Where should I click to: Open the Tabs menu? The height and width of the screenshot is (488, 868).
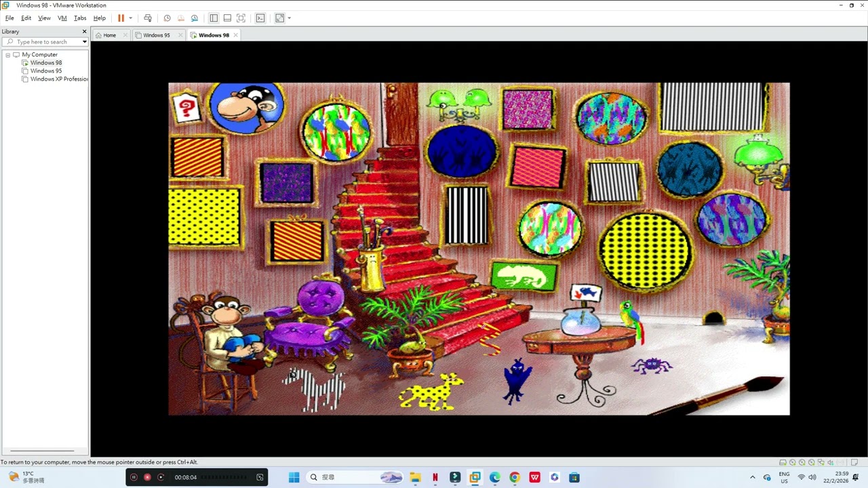[x=80, y=18]
